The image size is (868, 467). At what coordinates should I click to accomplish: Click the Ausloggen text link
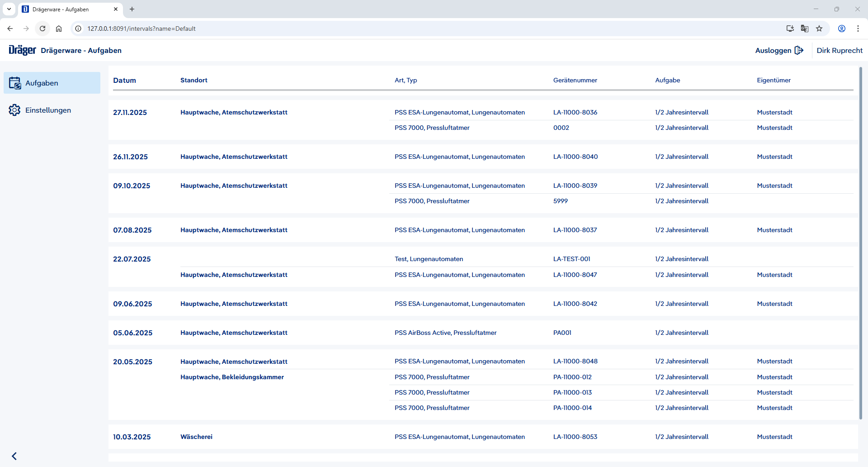click(773, 50)
